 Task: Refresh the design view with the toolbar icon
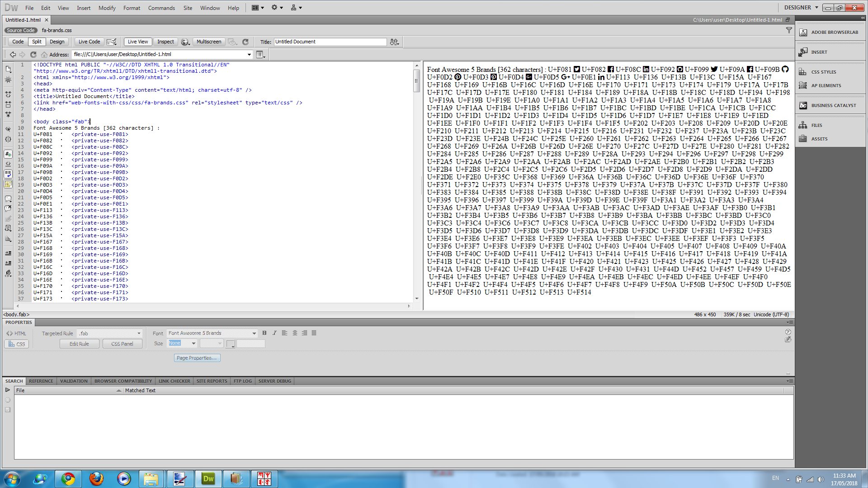click(x=245, y=42)
